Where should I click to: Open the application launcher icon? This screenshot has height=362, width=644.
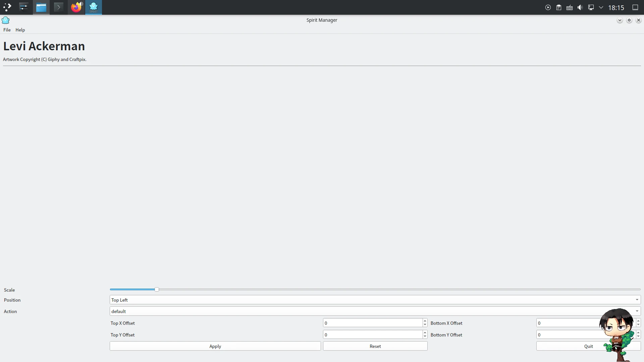pyautogui.click(x=7, y=7)
